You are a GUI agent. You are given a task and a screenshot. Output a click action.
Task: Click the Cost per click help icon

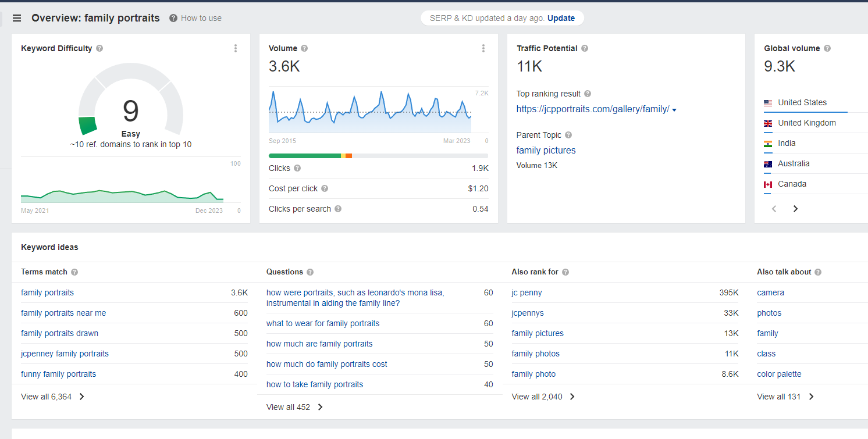click(x=325, y=188)
